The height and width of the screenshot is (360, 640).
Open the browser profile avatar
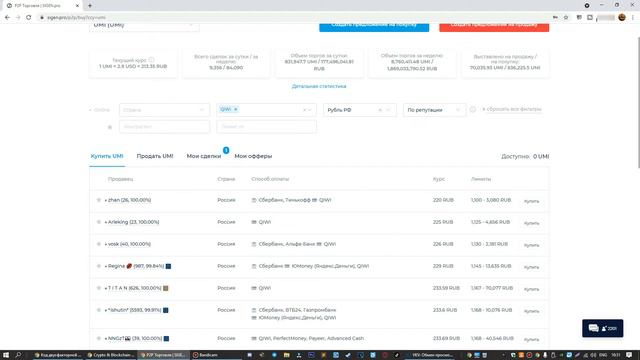[x=622, y=17]
